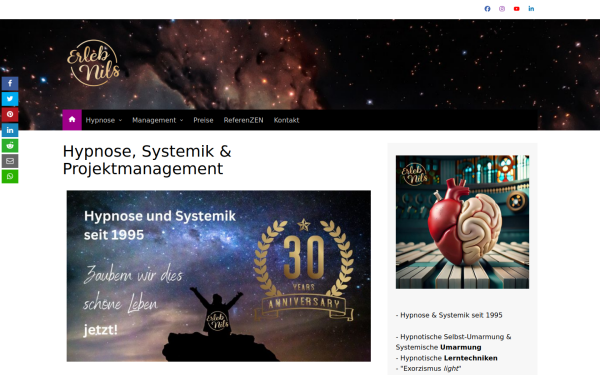Open the Kontakt page link

[286, 120]
